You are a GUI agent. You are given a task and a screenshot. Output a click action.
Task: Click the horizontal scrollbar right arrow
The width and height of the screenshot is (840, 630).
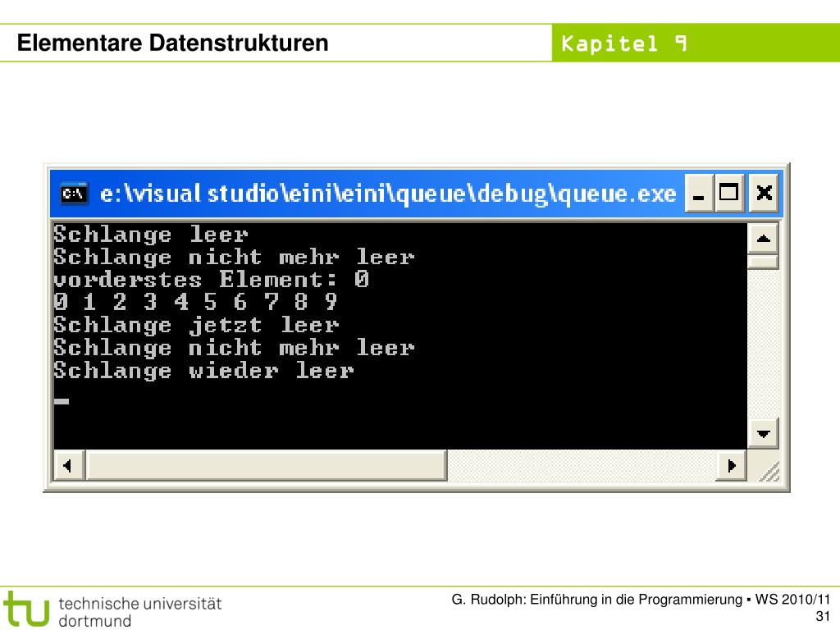pos(732,466)
